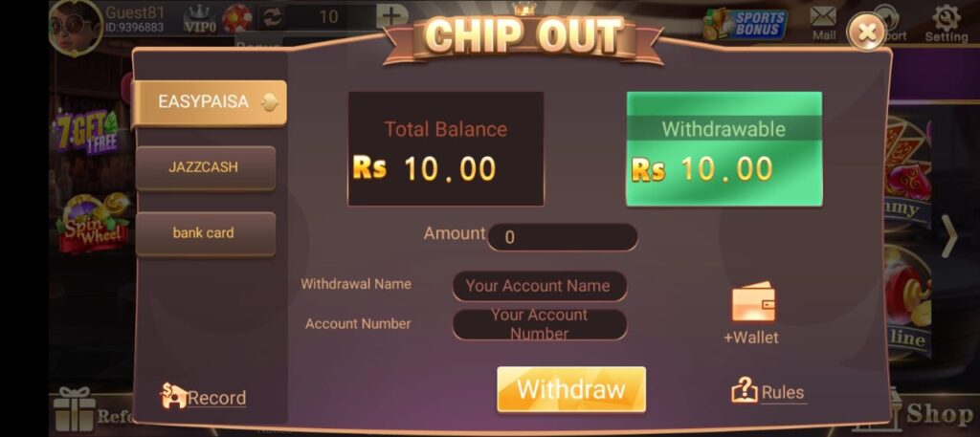Focus the Amount input field

pos(563,237)
